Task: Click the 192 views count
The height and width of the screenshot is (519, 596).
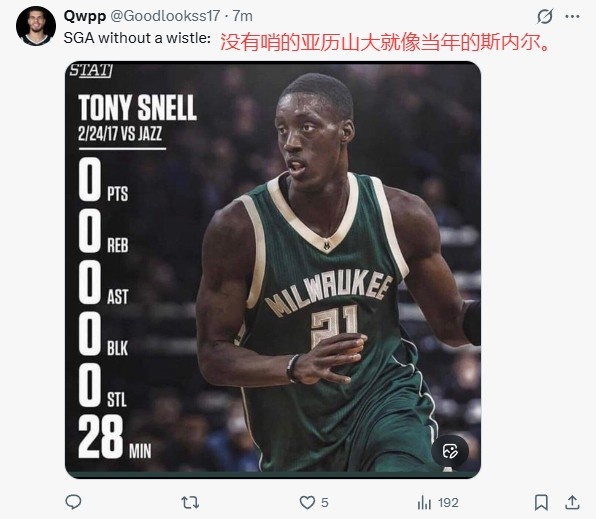Action: tap(448, 503)
